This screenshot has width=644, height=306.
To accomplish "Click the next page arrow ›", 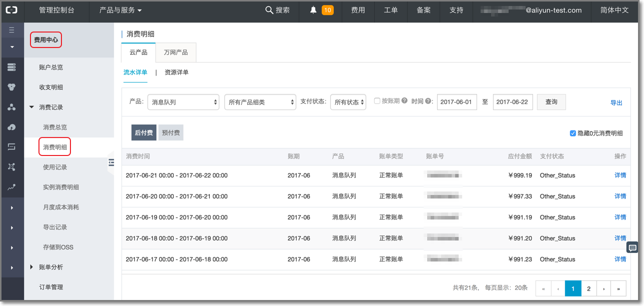I will (604, 288).
